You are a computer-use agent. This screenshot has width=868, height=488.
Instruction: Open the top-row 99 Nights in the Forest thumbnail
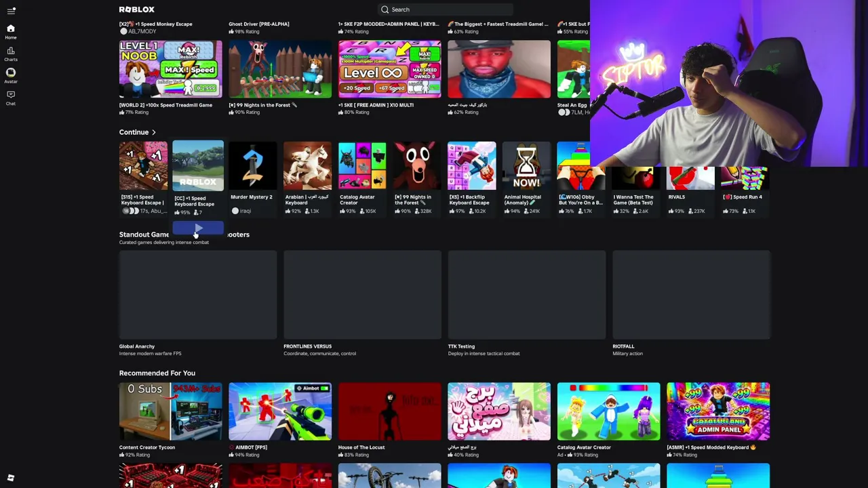tap(280, 69)
